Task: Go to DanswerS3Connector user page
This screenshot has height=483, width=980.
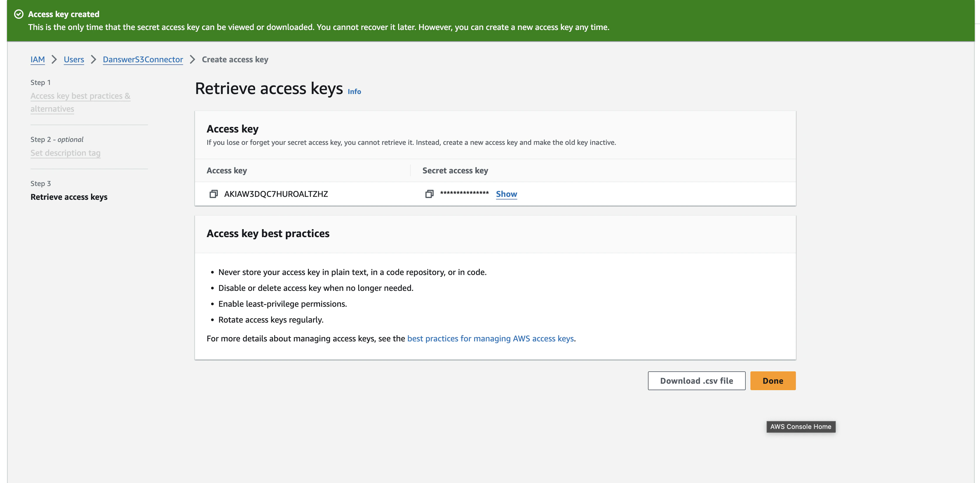Action: click(143, 59)
